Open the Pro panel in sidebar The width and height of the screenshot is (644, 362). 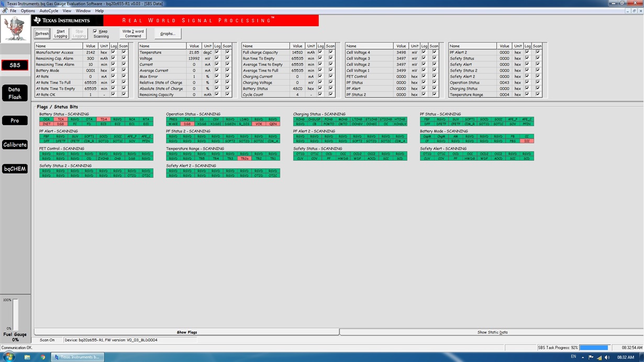pyautogui.click(x=15, y=120)
